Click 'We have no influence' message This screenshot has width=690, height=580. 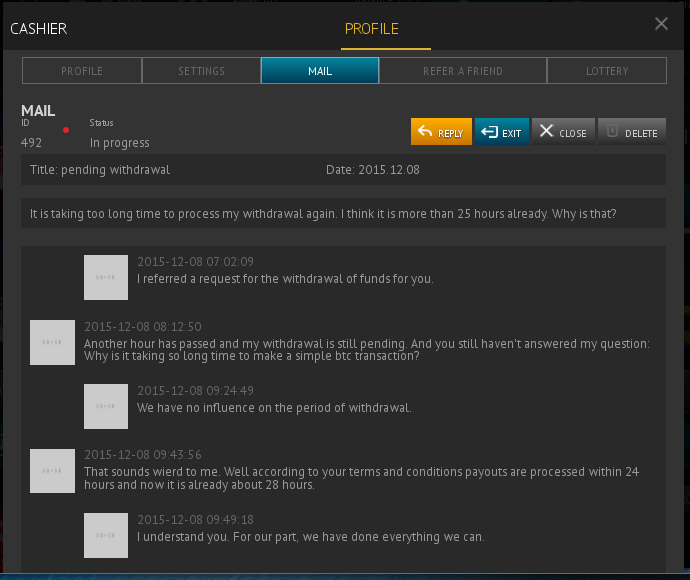click(x=274, y=408)
